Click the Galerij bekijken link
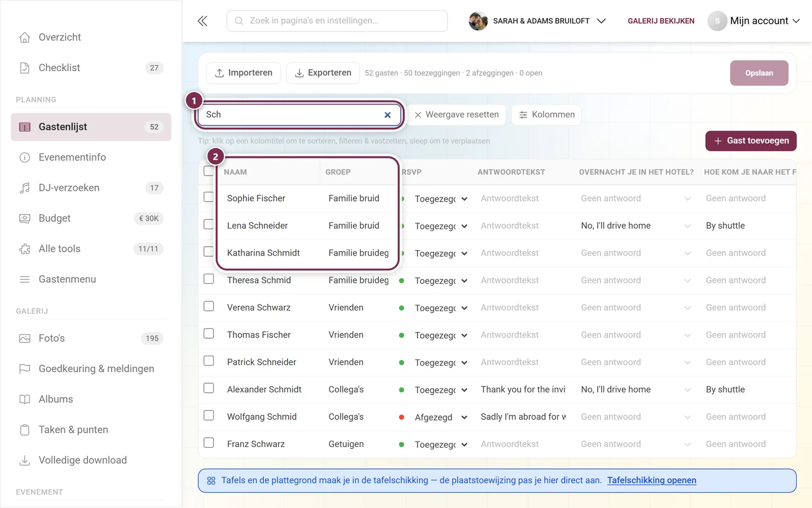Viewport: 812px width, 508px height. pyautogui.click(x=661, y=21)
